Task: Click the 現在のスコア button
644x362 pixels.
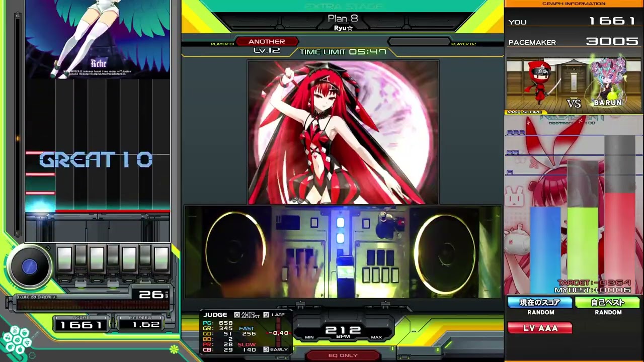Action: coord(540,303)
